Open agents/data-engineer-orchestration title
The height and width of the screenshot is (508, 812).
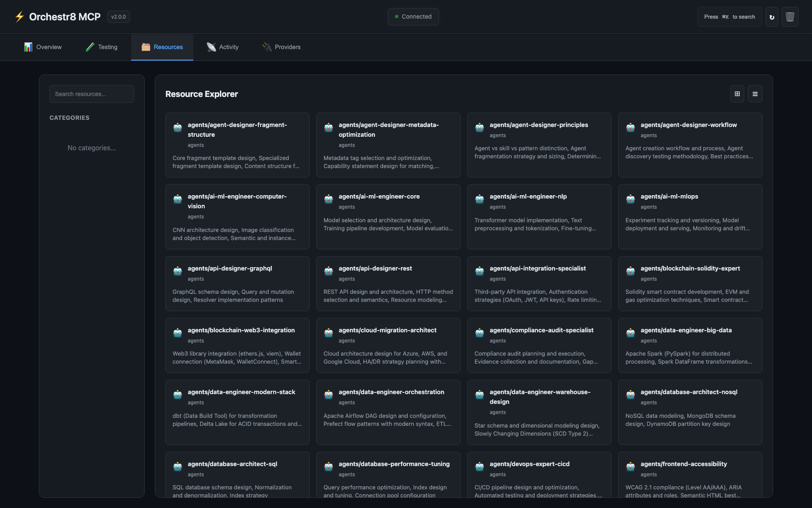pyautogui.click(x=391, y=392)
